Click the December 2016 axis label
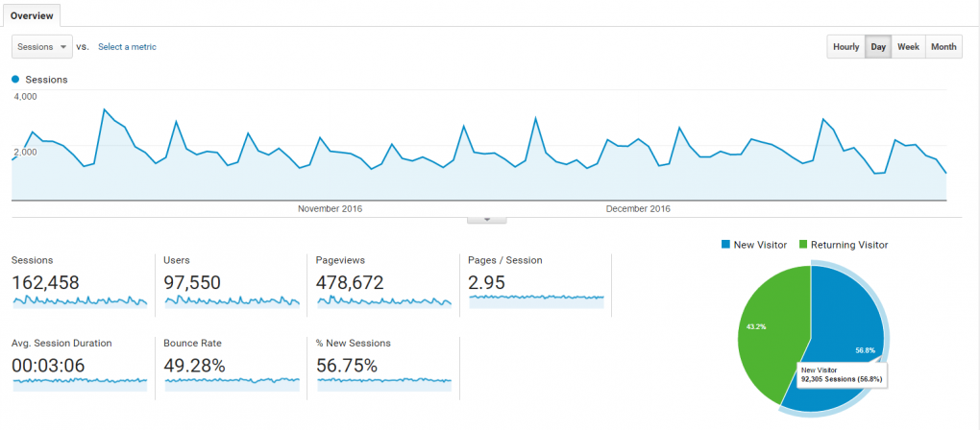The height and width of the screenshot is (430, 980). (638, 209)
